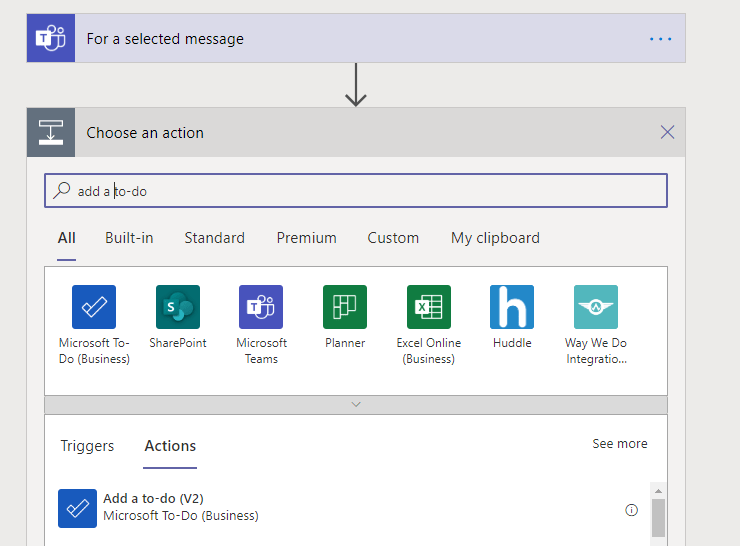This screenshot has width=740, height=546.
Task: Select the Microsoft To-Do (Business) connector icon
Action: 94,307
